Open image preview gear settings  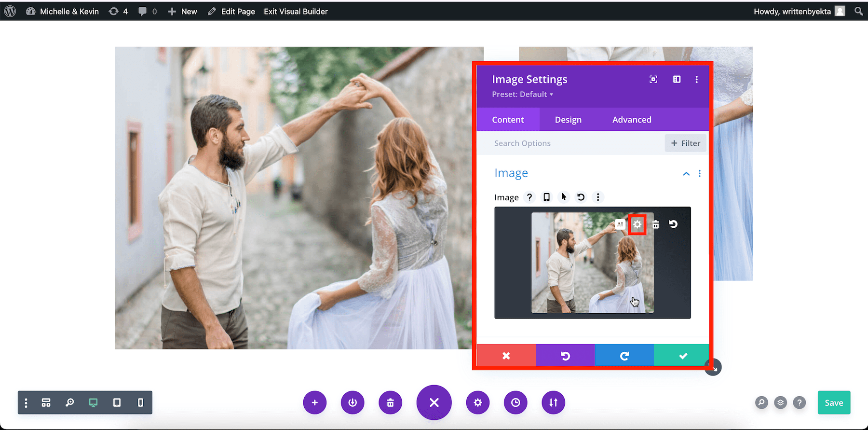point(637,224)
